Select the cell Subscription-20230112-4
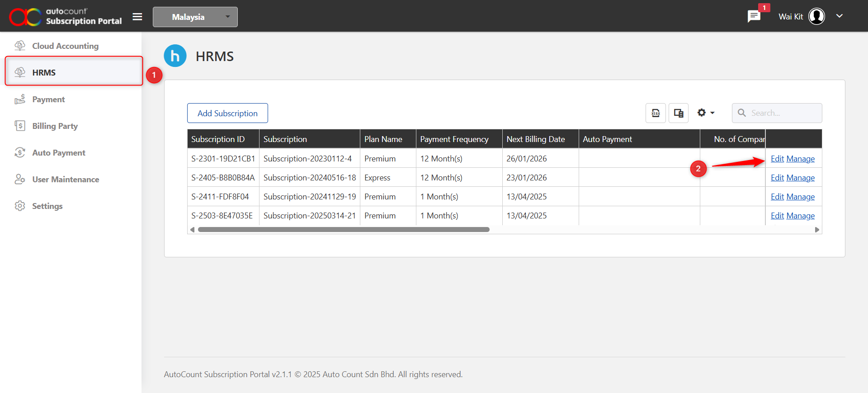 tap(310, 159)
